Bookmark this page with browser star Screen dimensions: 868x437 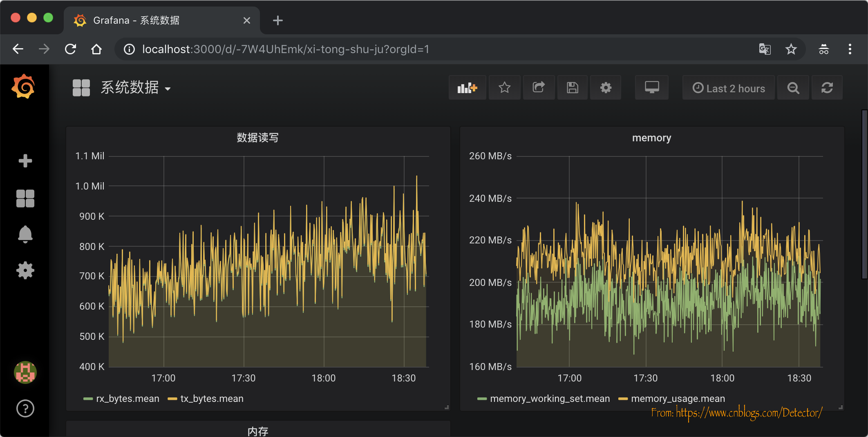(791, 49)
